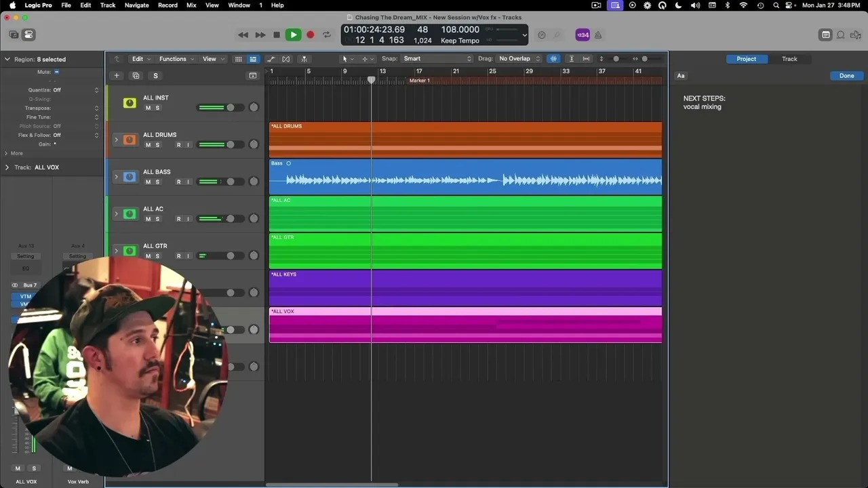This screenshot has width=868, height=488.
Task: Click the red Record button
Action: (311, 35)
